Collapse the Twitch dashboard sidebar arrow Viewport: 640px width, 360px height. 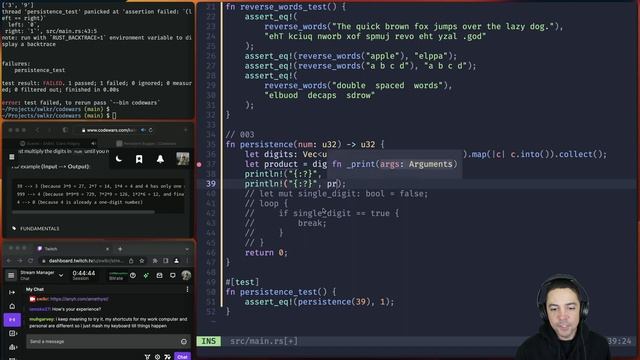click(x=12, y=292)
